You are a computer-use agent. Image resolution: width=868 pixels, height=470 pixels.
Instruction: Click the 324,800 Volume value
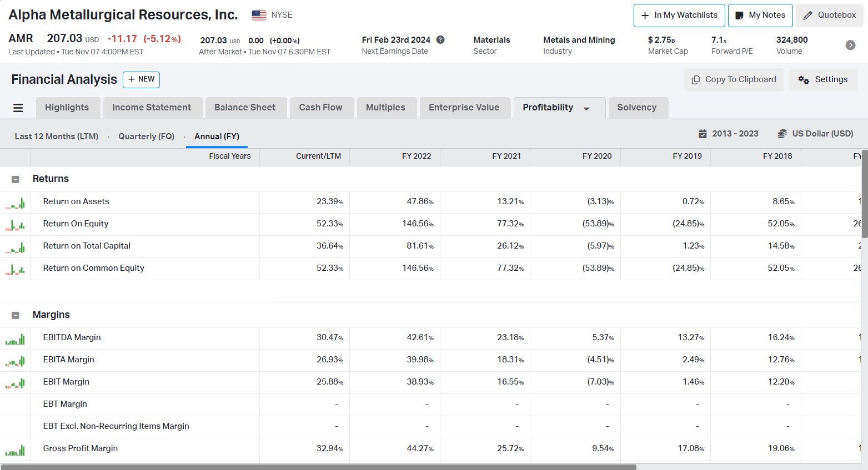pos(792,40)
